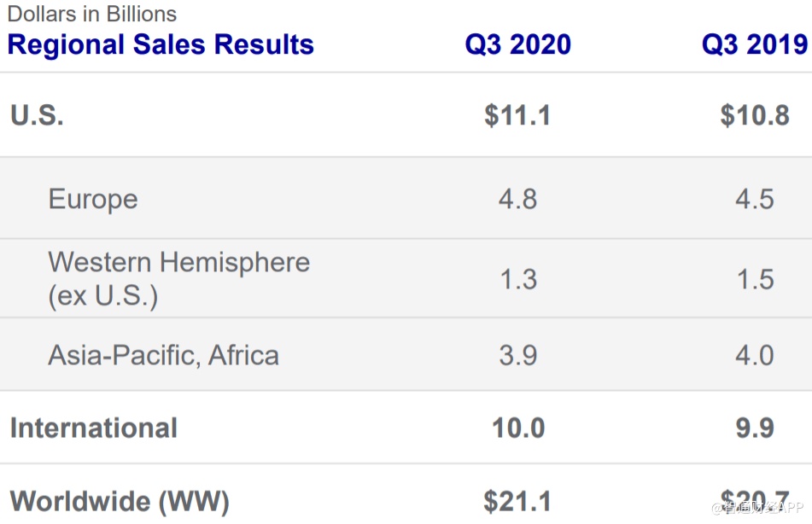Select Western Hemisphere Q3 2019 value 1.5
The height and width of the screenshot is (524, 812).
pos(755,279)
